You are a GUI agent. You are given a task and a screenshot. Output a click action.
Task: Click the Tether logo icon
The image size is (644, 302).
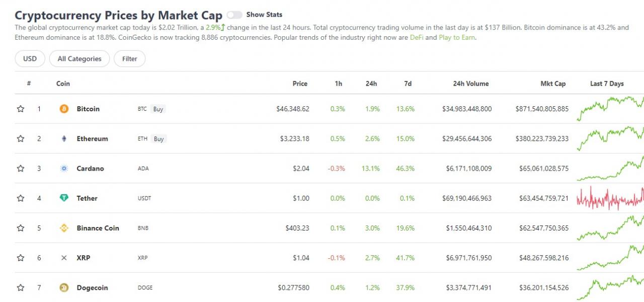click(64, 198)
